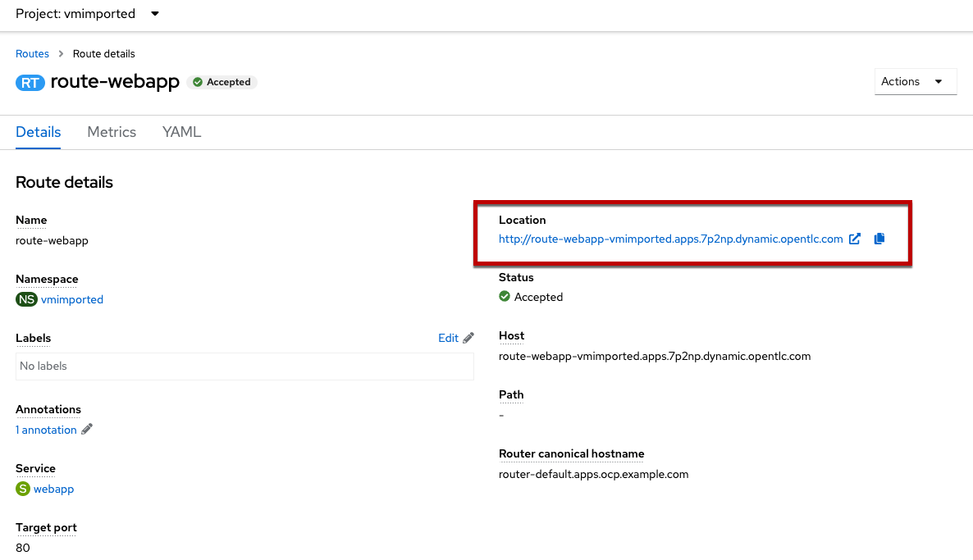The height and width of the screenshot is (560, 973).
Task: Click the green S service badge icon
Action: pyautogui.click(x=23, y=489)
